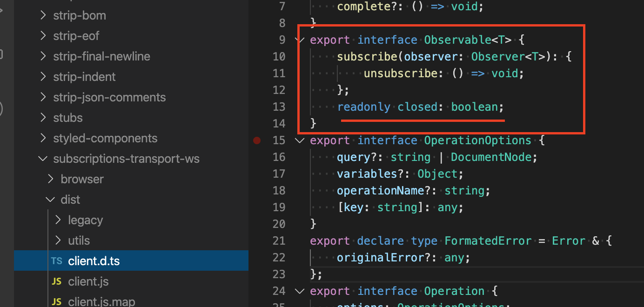644x307 pixels.
Task: Collapse the subscriptions-transport-ws folder chevron
Action: tap(43, 159)
